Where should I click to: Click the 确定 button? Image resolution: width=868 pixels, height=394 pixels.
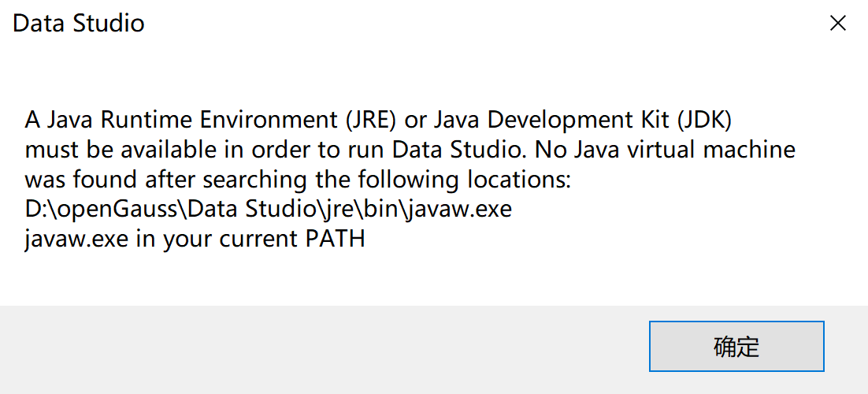(x=736, y=346)
